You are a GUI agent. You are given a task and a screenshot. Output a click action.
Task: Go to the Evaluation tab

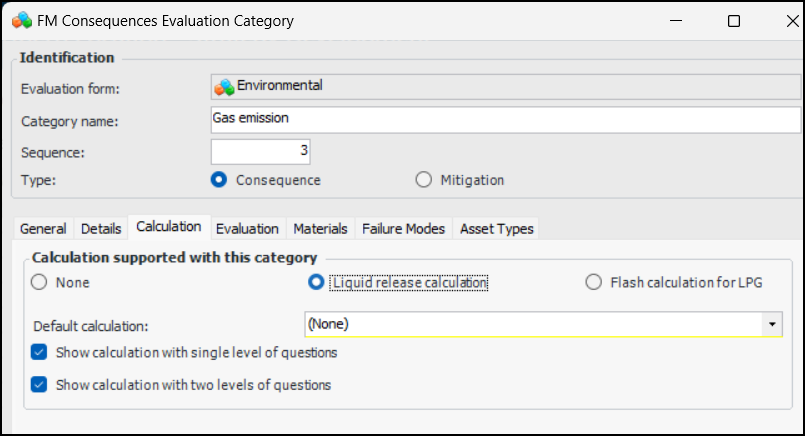pos(247,229)
